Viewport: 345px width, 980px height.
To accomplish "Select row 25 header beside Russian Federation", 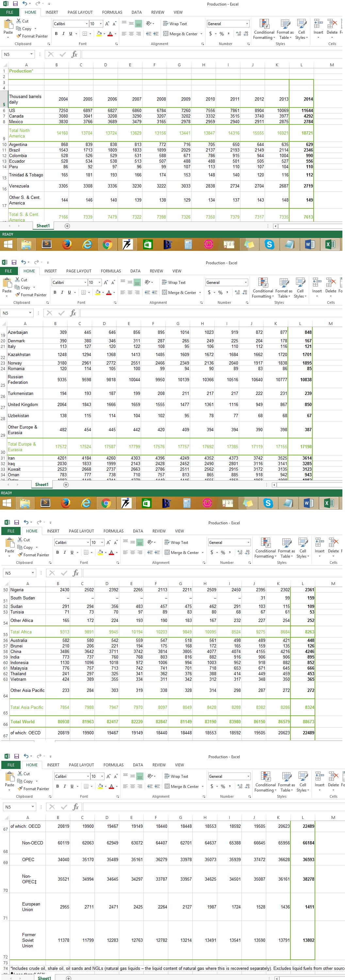I will 3,380.
